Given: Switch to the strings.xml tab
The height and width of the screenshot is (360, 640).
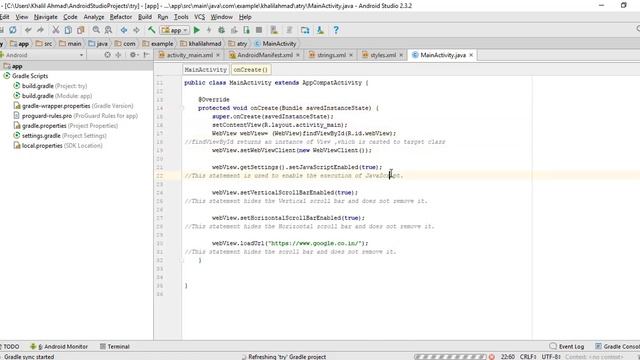Looking at the screenshot, I should tap(331, 55).
